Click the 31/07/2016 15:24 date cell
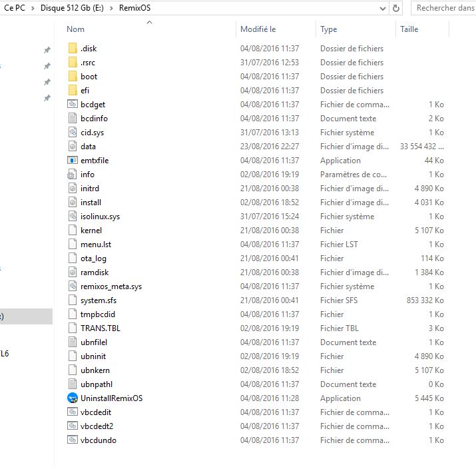Viewport: 476px width, 473px height. [x=270, y=217]
